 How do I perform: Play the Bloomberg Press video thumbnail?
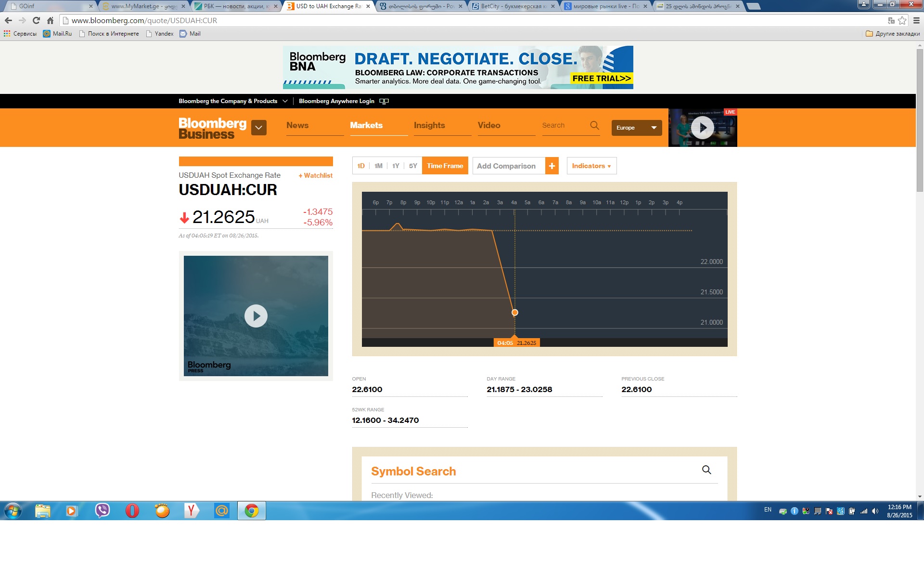[256, 316]
